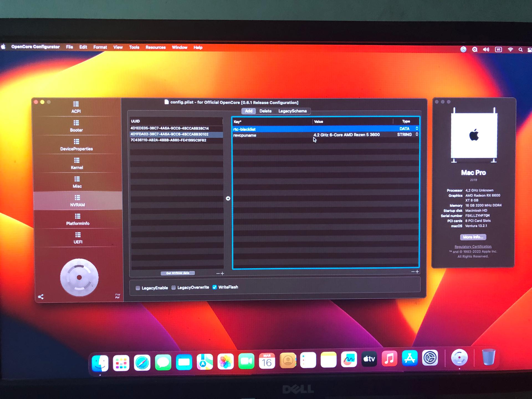Click the arrow icon between UUID and key panes
This screenshot has height=399, width=532.
pos(228,198)
